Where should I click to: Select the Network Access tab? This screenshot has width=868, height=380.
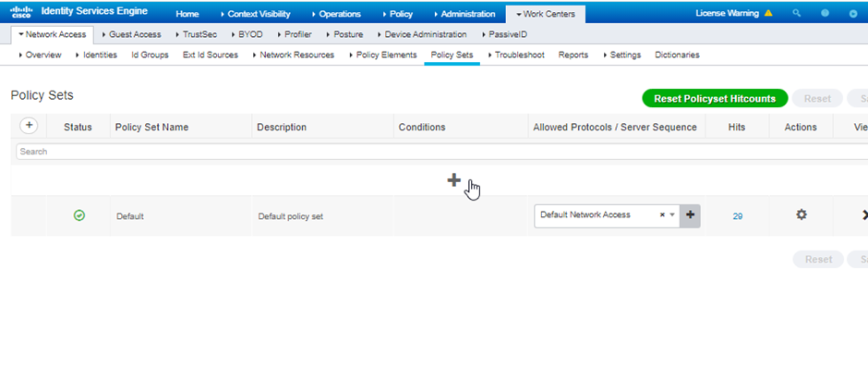[x=53, y=34]
